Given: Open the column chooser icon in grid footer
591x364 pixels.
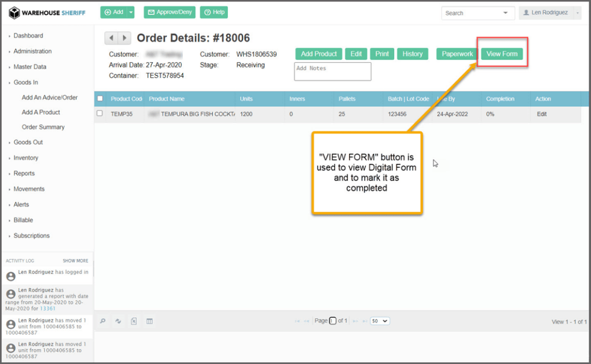Looking at the screenshot, I should pos(149,321).
